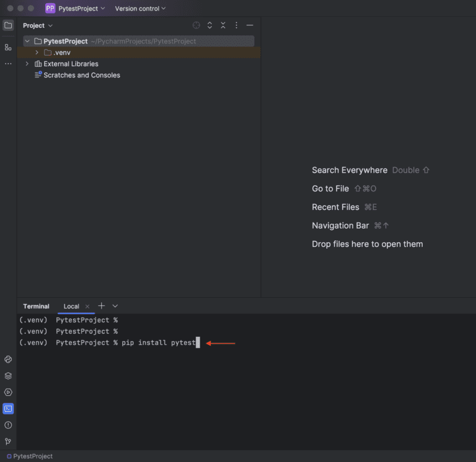Add a new terminal session tab
476x462 pixels.
point(102,306)
